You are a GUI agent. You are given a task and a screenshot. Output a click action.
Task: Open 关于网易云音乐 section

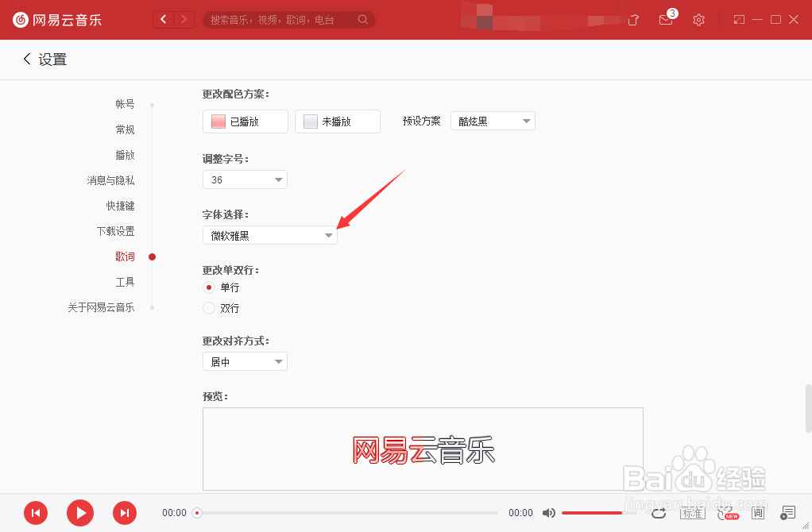101,306
